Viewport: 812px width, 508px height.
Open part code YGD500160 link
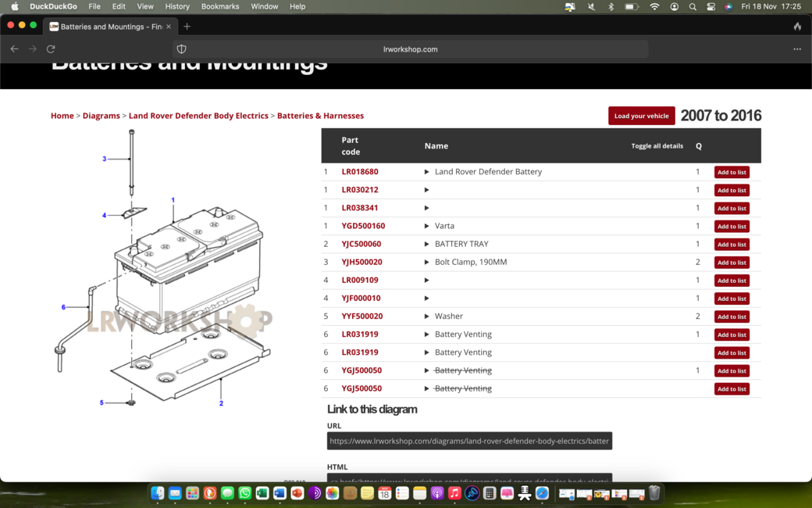tap(363, 226)
